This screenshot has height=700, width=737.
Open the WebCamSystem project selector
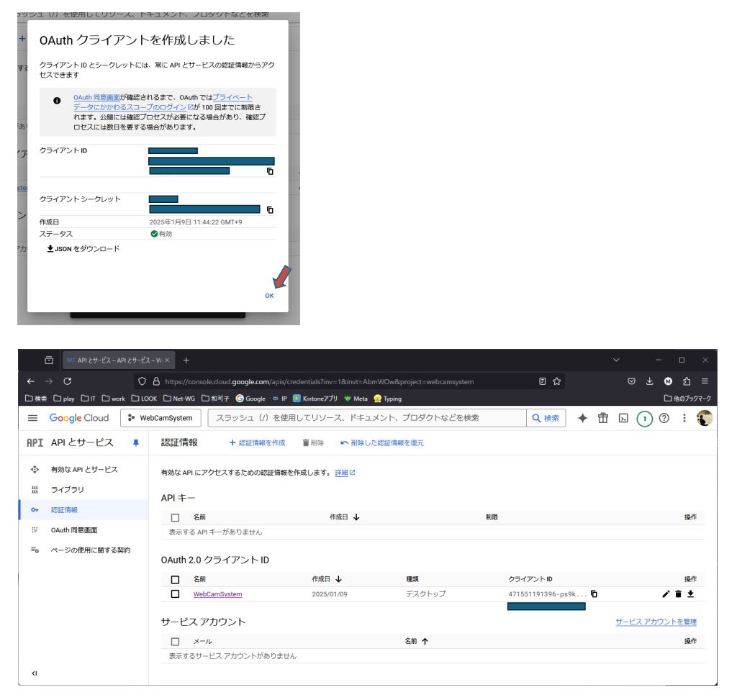pyautogui.click(x=160, y=418)
